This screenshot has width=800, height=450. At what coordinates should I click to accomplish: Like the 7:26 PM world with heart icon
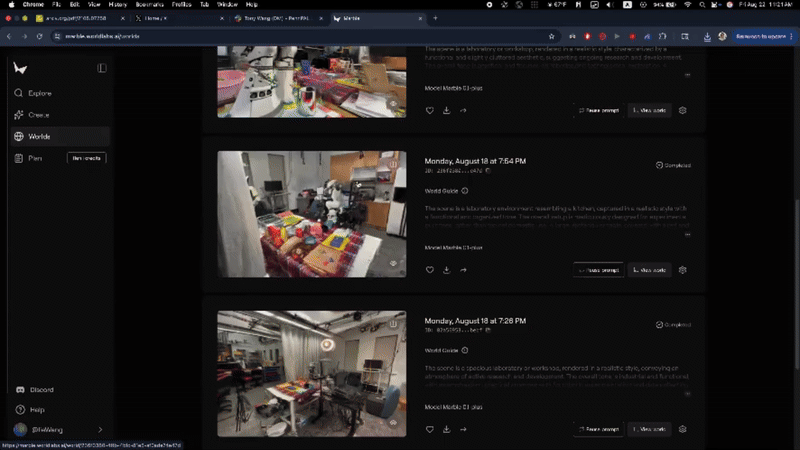pos(430,430)
